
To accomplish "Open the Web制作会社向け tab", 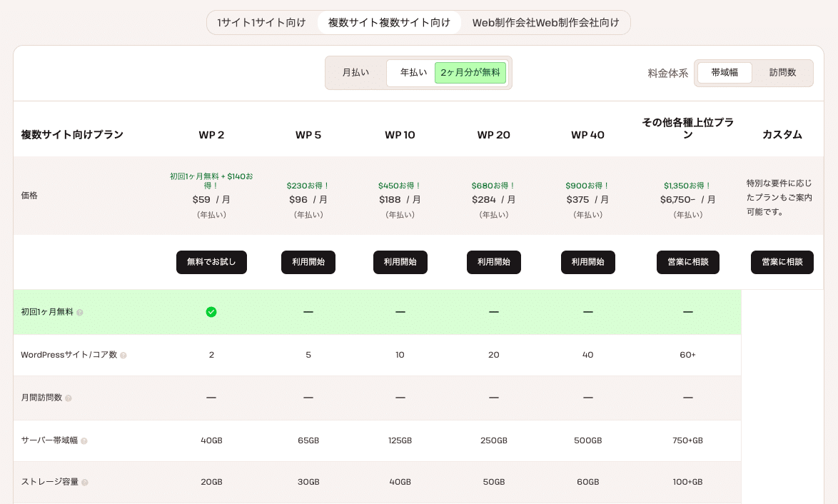I will click(546, 22).
